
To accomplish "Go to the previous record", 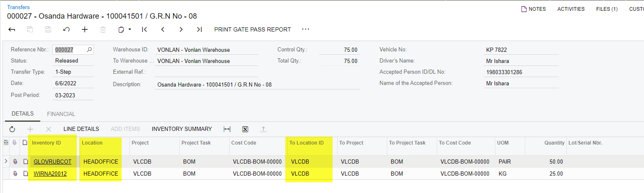I will (163, 30).
